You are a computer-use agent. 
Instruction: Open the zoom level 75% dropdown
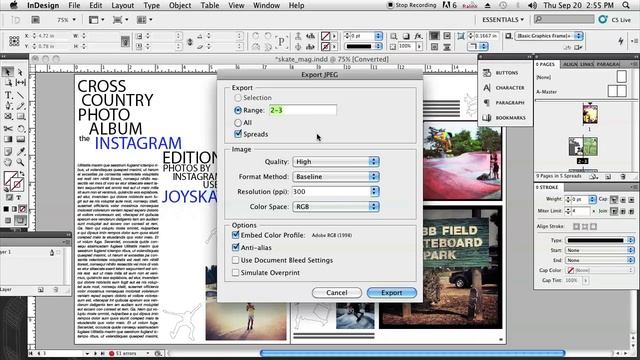point(66,20)
